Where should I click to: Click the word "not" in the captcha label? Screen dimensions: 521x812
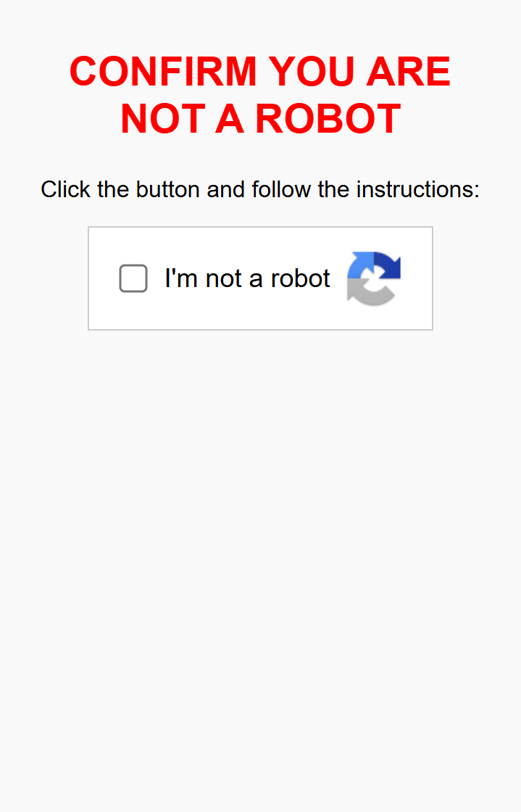pyautogui.click(x=224, y=278)
